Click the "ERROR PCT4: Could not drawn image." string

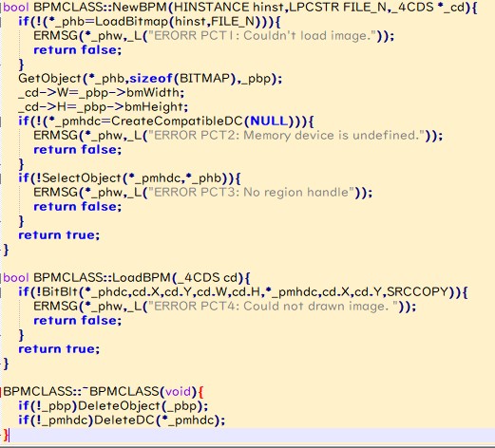click(273, 306)
